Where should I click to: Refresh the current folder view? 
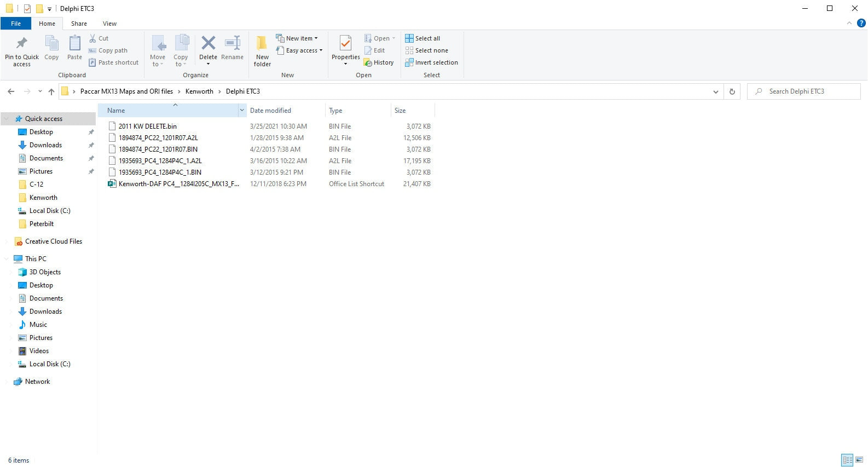[732, 91]
